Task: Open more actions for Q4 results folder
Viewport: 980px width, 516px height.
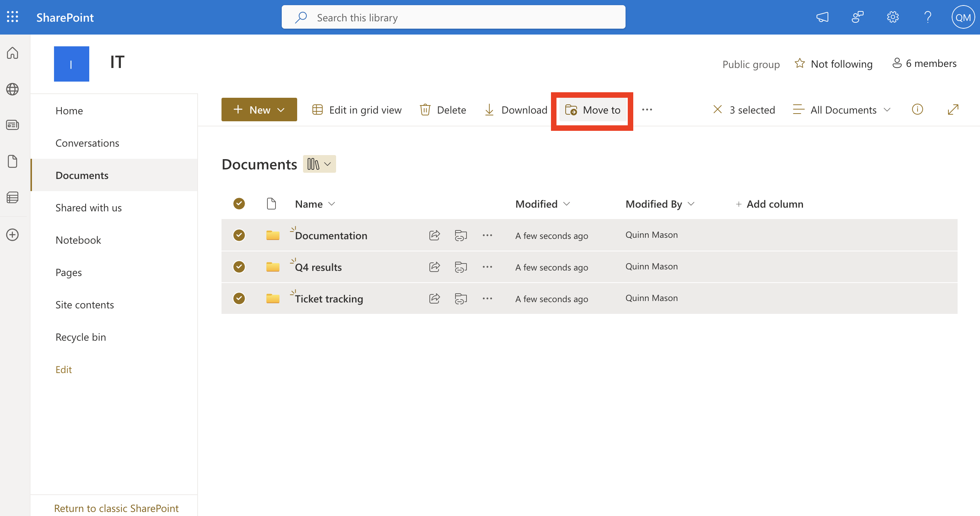Action: tap(487, 267)
